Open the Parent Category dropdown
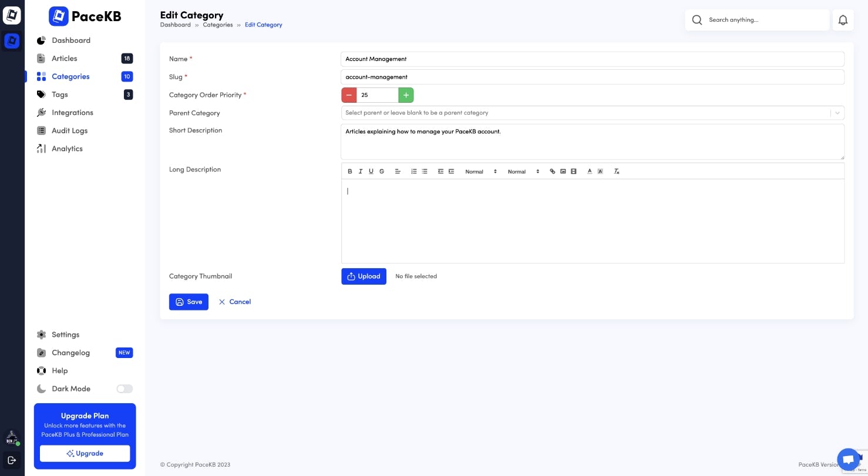Screen dimensions: 868x476 coord(591,113)
